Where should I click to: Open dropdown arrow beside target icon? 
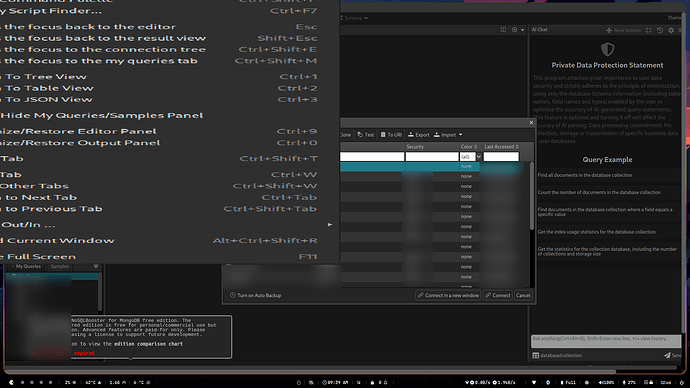pyautogui.click(x=522, y=30)
